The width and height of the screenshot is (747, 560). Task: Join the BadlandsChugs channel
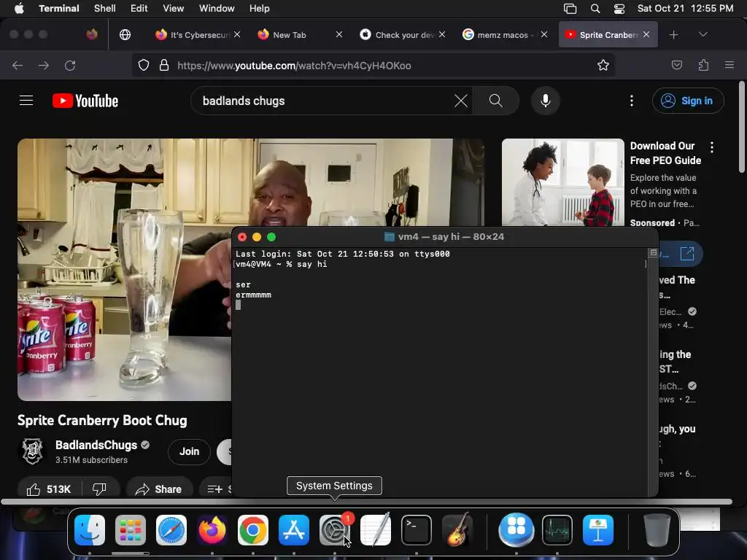point(189,451)
